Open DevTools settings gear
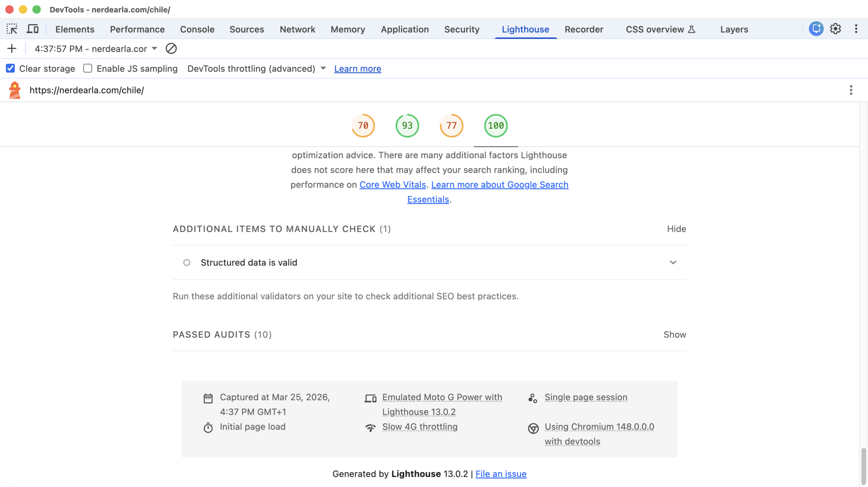The height and width of the screenshot is (487, 868). [x=836, y=29]
